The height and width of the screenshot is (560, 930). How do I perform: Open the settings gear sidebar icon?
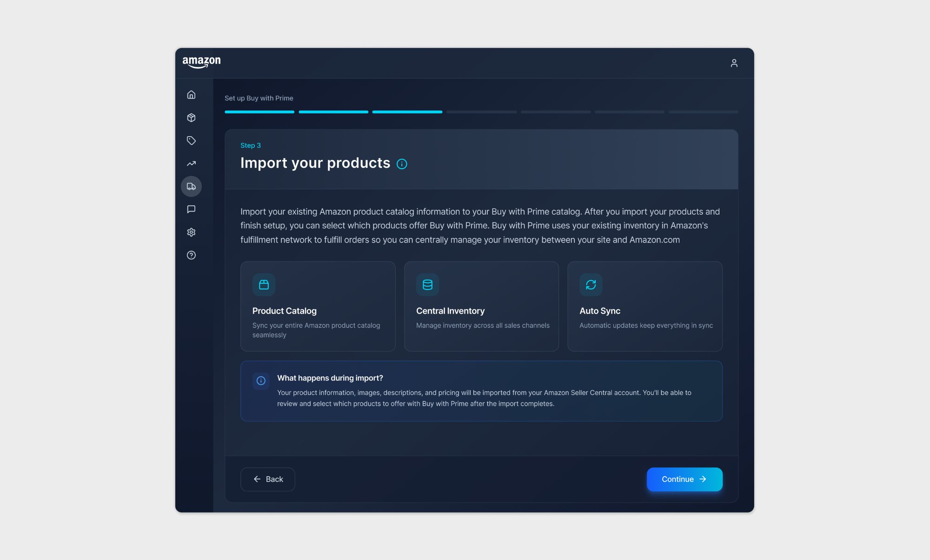(x=191, y=232)
